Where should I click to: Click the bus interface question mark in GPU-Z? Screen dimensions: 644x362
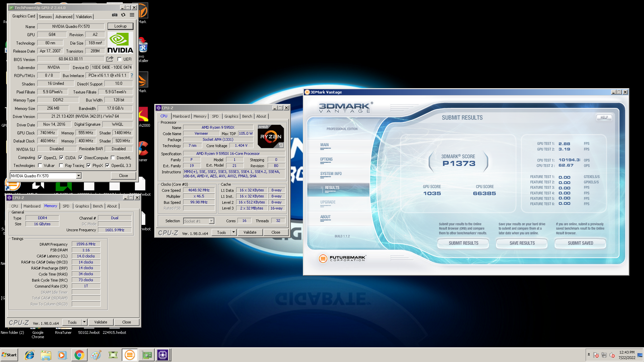point(132,75)
